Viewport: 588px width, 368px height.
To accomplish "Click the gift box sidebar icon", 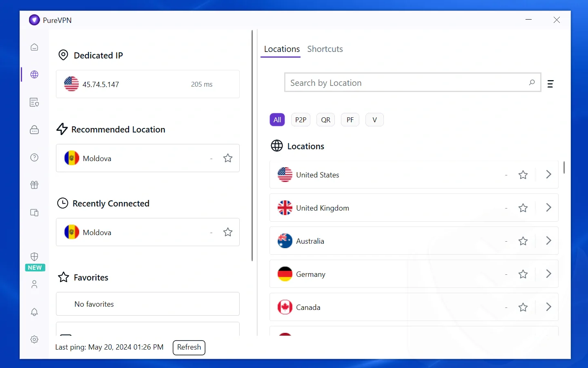I will 34,185.
